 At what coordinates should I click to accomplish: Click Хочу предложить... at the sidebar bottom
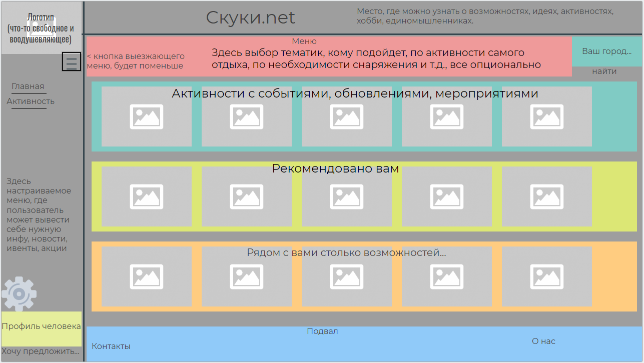(x=40, y=351)
